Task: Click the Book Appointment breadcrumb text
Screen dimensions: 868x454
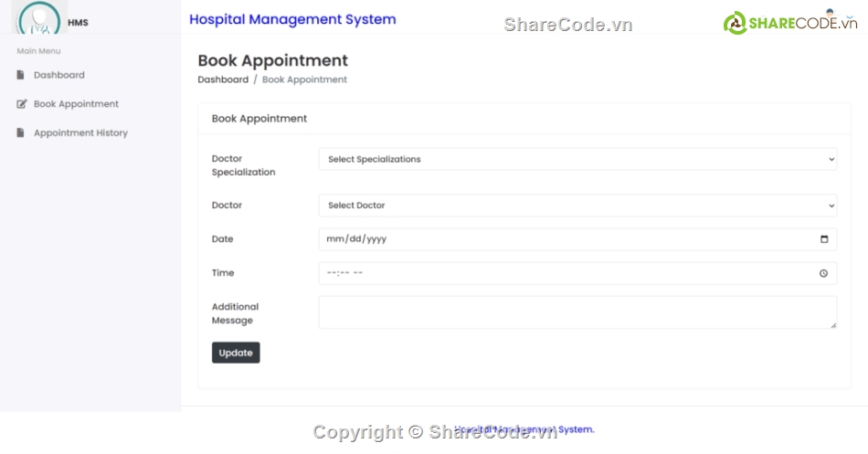Action: pyautogui.click(x=304, y=79)
